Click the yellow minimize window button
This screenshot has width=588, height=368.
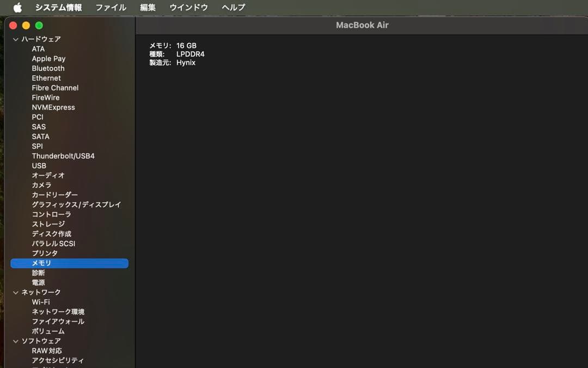pos(26,26)
